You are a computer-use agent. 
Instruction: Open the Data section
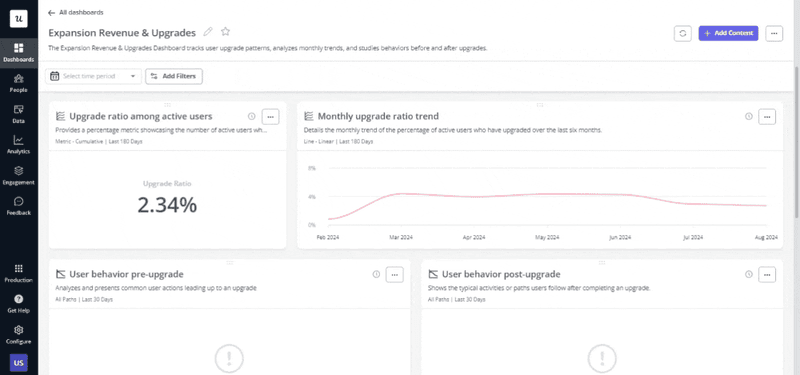pyautogui.click(x=18, y=114)
